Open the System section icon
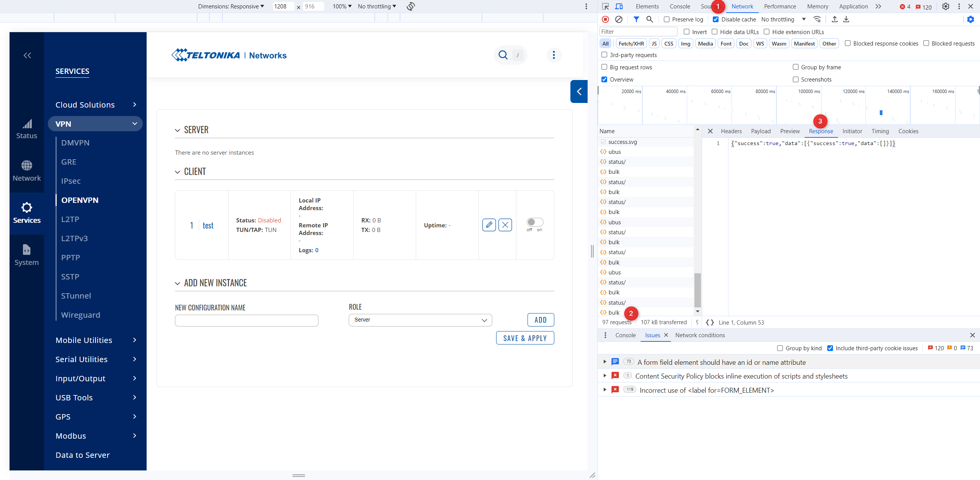This screenshot has height=480, width=980. [x=27, y=250]
